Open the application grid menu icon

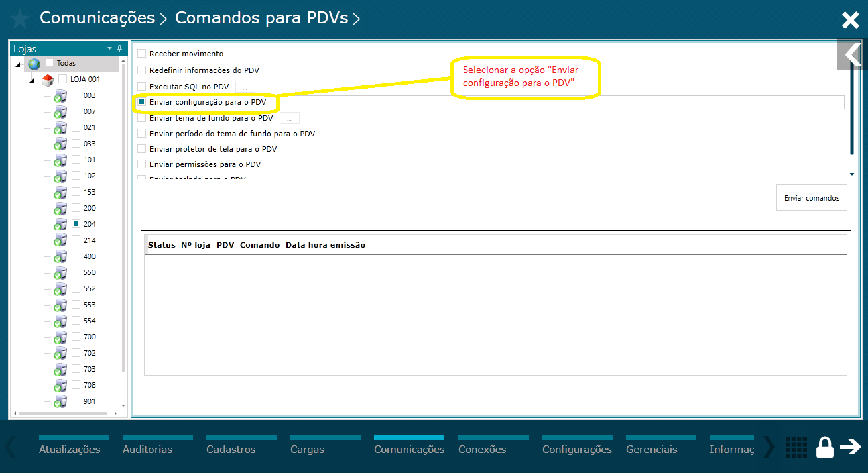pyautogui.click(x=796, y=447)
